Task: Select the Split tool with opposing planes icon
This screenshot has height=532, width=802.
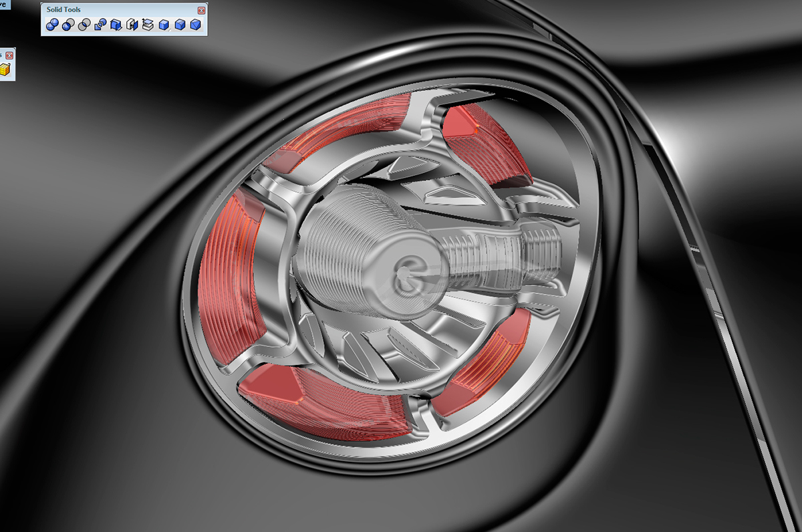Action: click(x=132, y=25)
